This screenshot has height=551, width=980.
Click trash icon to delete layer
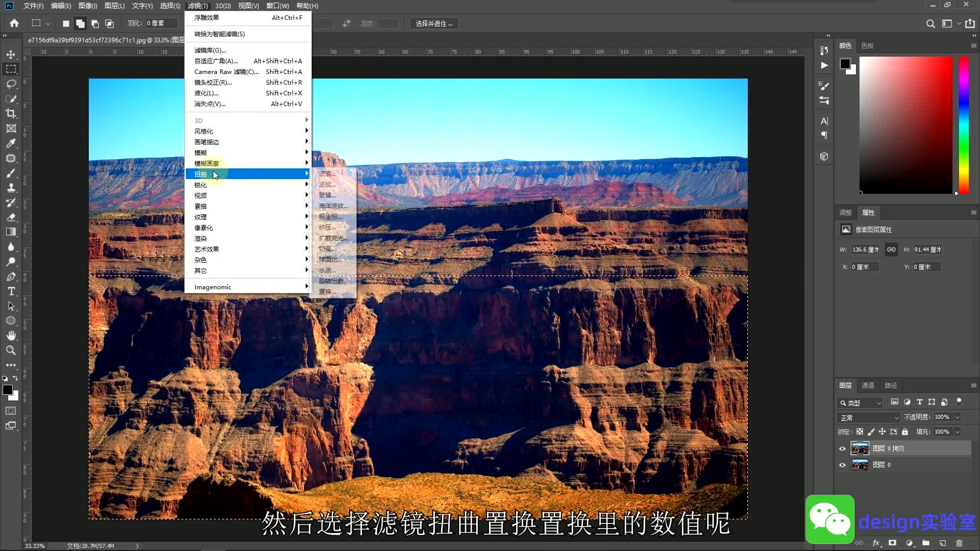coord(959,543)
